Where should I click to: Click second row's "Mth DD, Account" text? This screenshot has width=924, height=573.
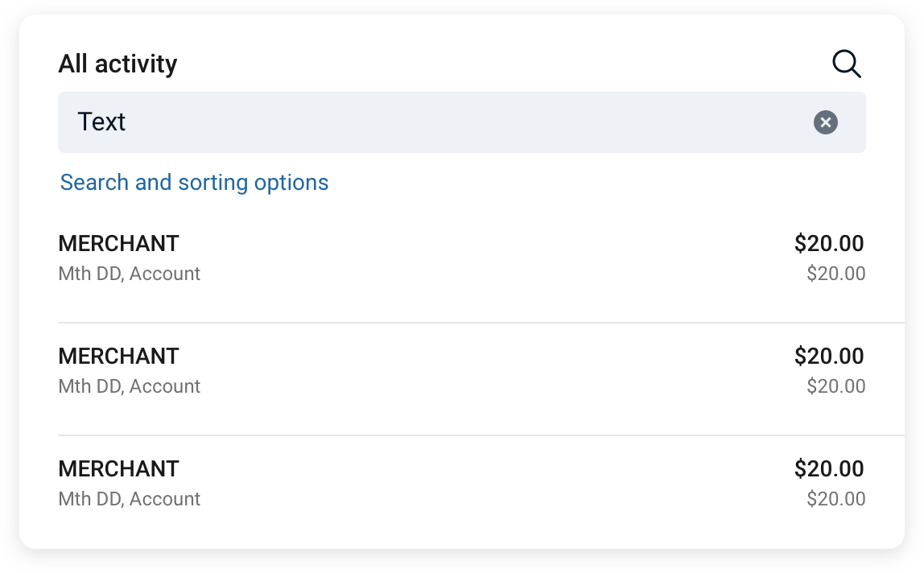click(x=130, y=386)
